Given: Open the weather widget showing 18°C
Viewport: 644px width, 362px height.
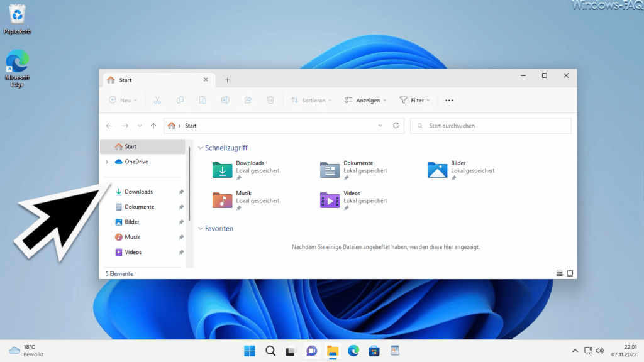Looking at the screenshot, I should click(x=26, y=351).
